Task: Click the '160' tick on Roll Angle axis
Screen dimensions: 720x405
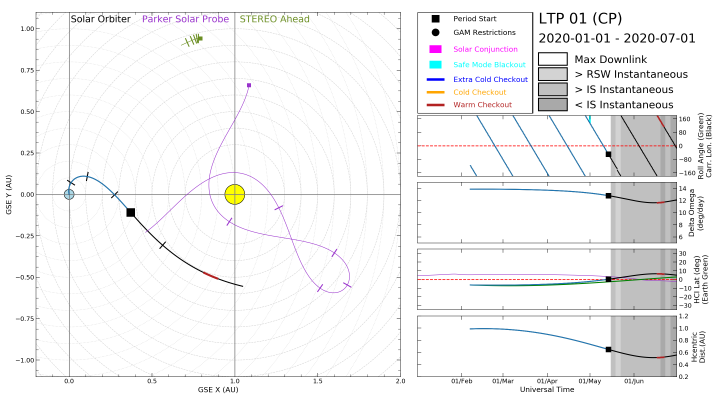Action: pyautogui.click(x=684, y=119)
